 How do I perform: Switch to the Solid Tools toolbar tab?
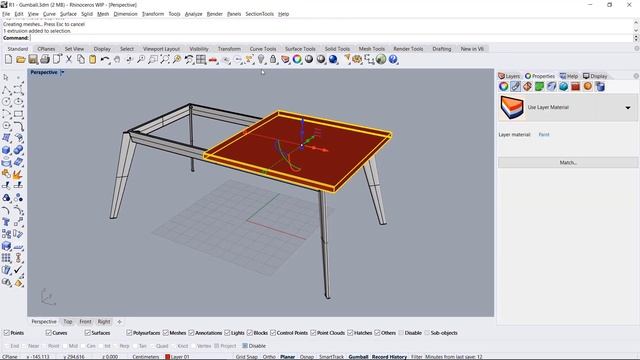[x=337, y=49]
